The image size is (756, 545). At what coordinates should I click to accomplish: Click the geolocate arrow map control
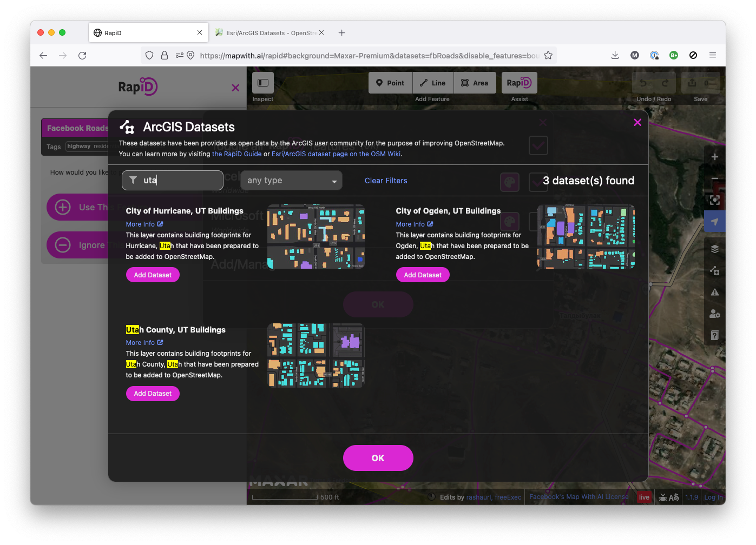tap(715, 222)
